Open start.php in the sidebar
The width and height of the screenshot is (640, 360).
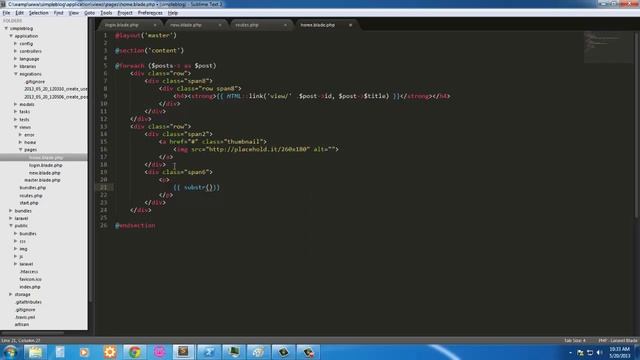29,203
